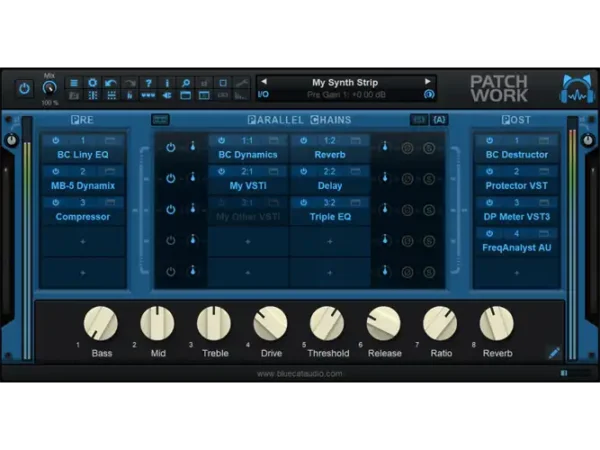Bypass BC Liny EQ in Pre slot 1
Screen dimensions: 600x450
tap(56, 140)
